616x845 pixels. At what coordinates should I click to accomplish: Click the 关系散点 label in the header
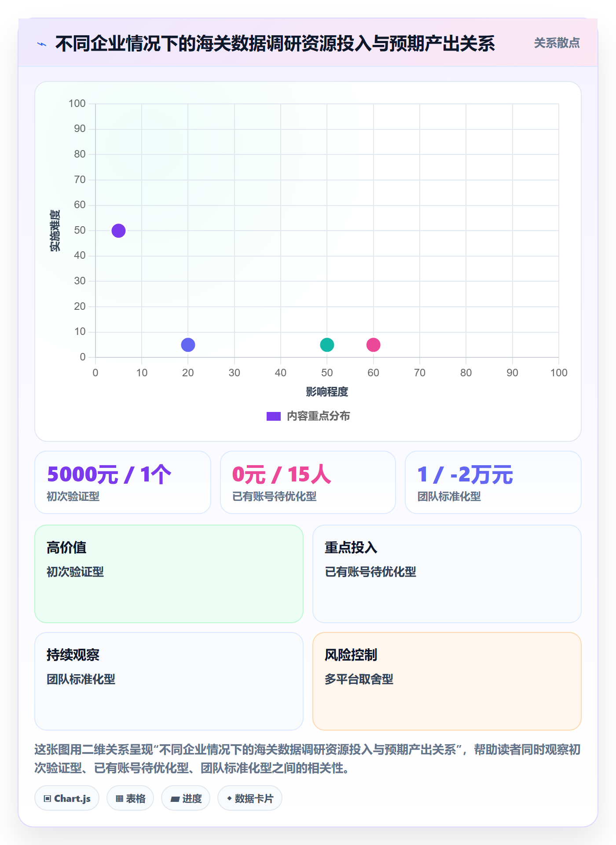(x=557, y=43)
